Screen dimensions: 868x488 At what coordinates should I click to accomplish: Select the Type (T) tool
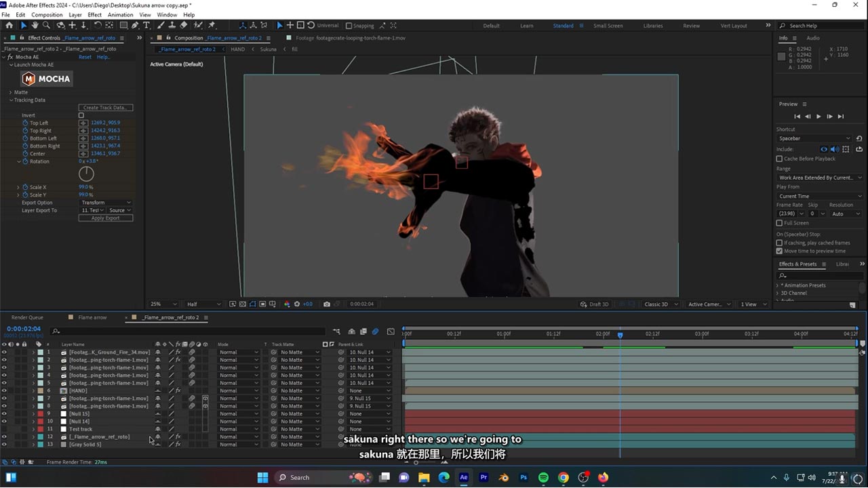tap(146, 25)
